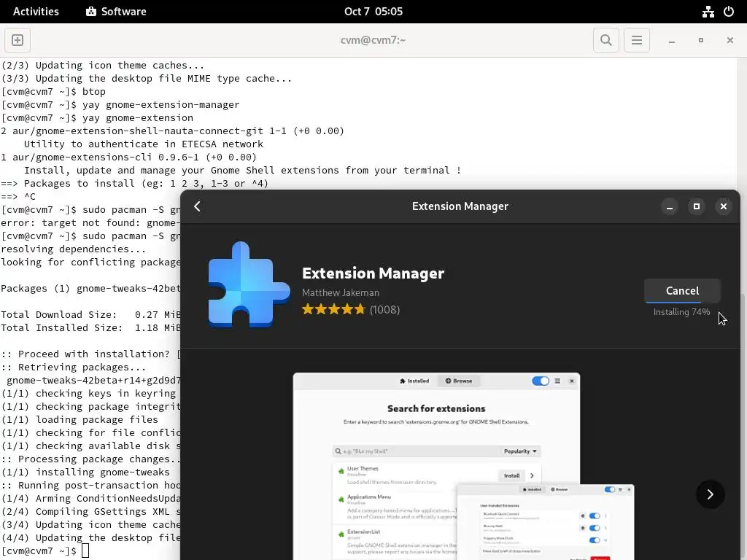Screen dimensions: 747x560
Task: Minimize the Extension Manager window
Action: point(670,206)
